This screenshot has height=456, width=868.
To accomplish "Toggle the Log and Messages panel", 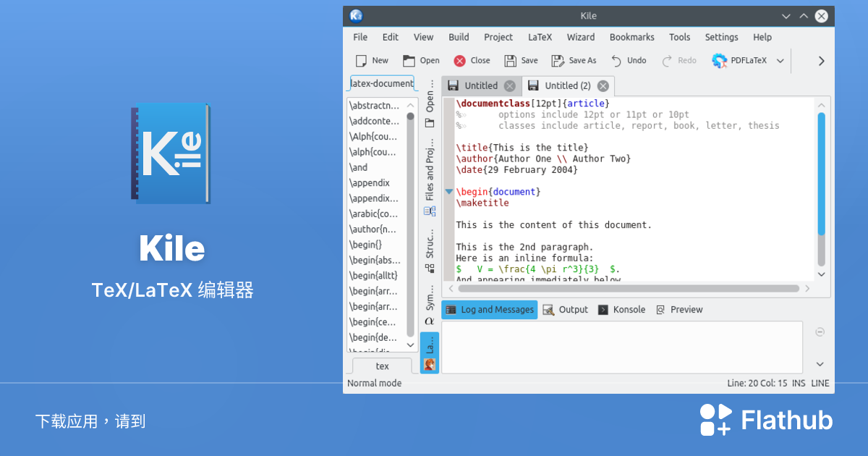I will coord(489,309).
